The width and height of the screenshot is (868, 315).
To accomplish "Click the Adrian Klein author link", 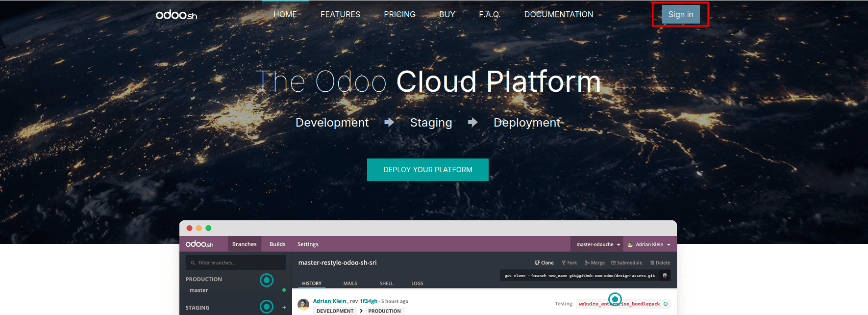I will pos(329,301).
